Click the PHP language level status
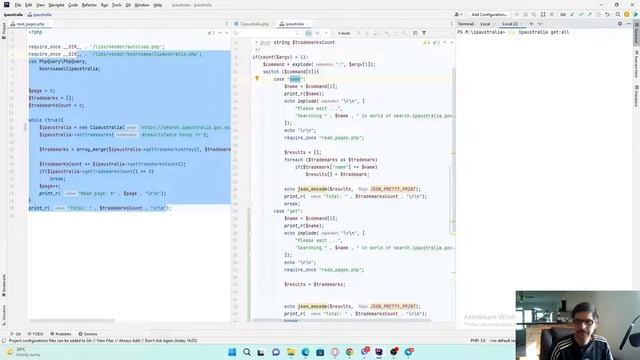640x360 pixels. click(x=478, y=340)
